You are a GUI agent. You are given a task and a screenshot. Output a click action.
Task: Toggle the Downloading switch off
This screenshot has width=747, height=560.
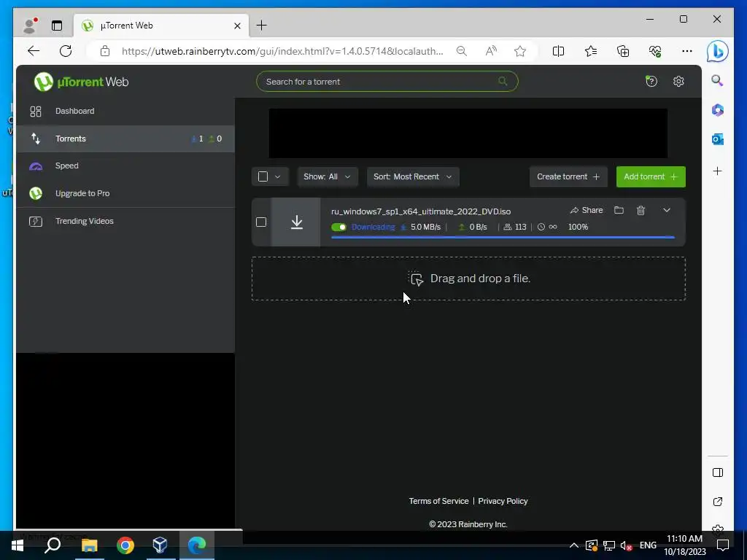tap(338, 227)
